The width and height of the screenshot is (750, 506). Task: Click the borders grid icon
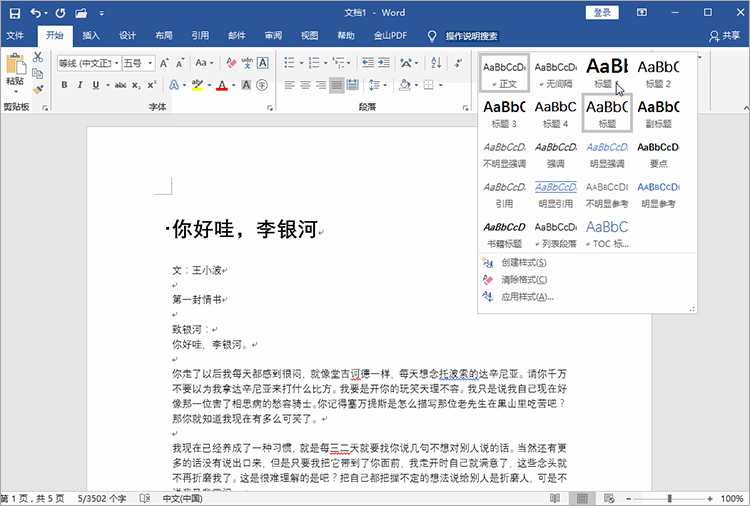coord(429,85)
